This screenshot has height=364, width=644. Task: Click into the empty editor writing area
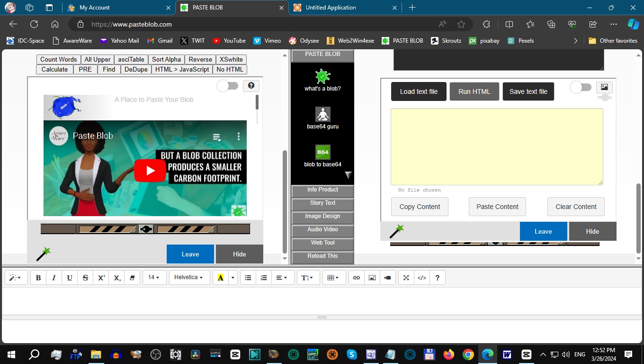[x=322, y=300]
